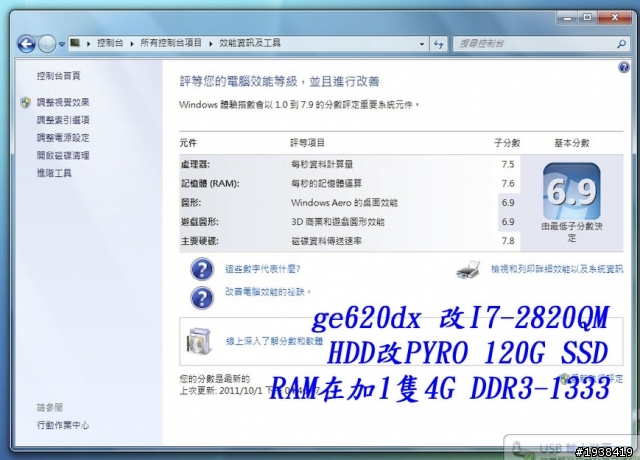This screenshot has width=640, height=460.
Task: Maximize the window
Action: point(587,18)
